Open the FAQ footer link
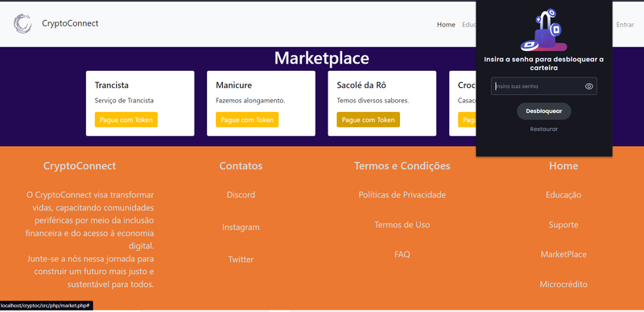Viewport: 644px width, 312px height. 402,255
